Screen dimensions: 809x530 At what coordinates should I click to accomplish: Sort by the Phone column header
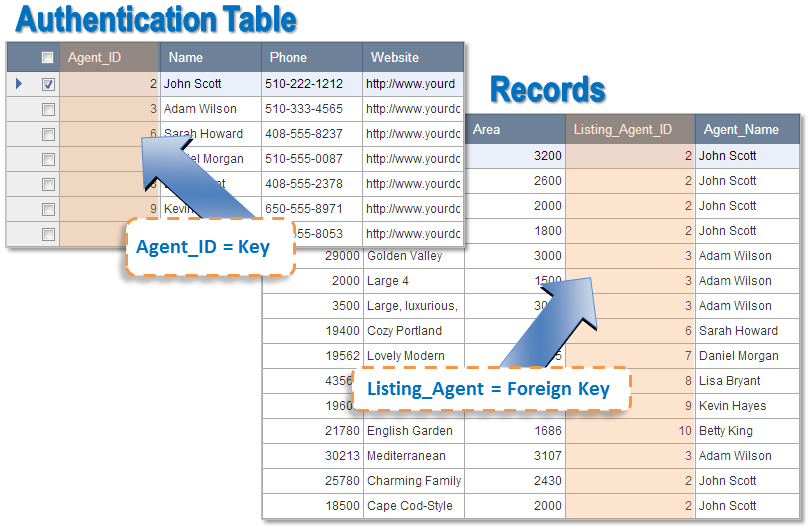click(312, 57)
